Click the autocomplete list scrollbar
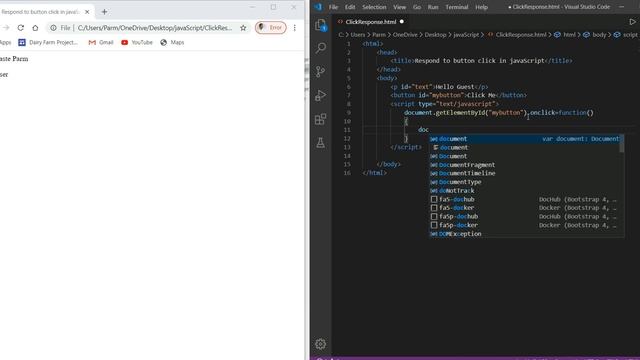This screenshot has width=640, height=360. pos(622,143)
